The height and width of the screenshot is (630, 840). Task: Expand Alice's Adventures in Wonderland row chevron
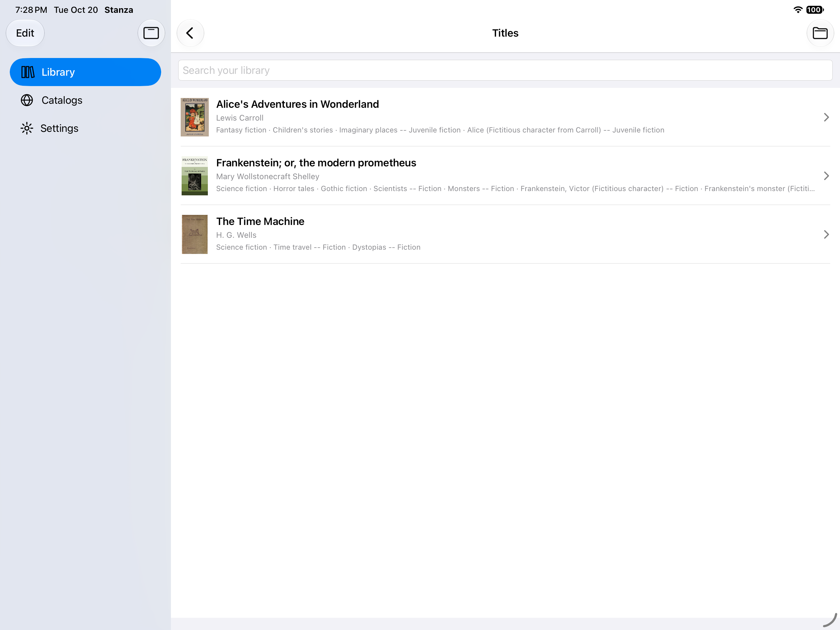pos(826,117)
